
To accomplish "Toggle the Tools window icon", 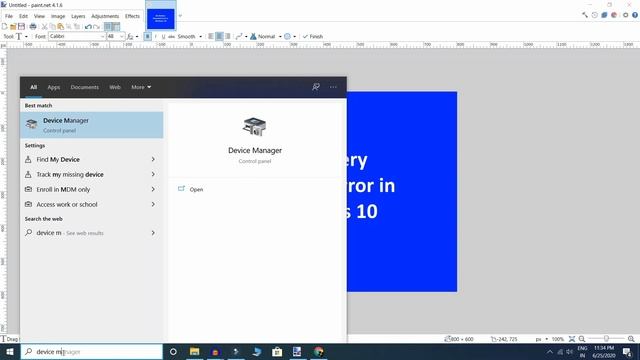I will (585, 15).
